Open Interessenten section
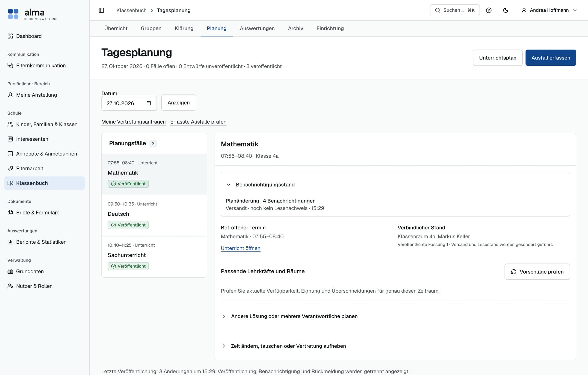Image resolution: width=588 pixels, height=375 pixels. coord(45,139)
